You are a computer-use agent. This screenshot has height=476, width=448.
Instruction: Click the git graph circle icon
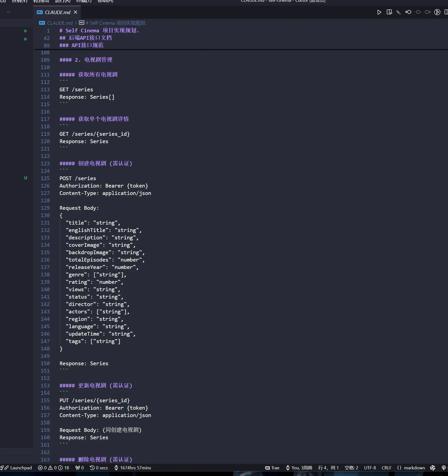(x=437, y=12)
